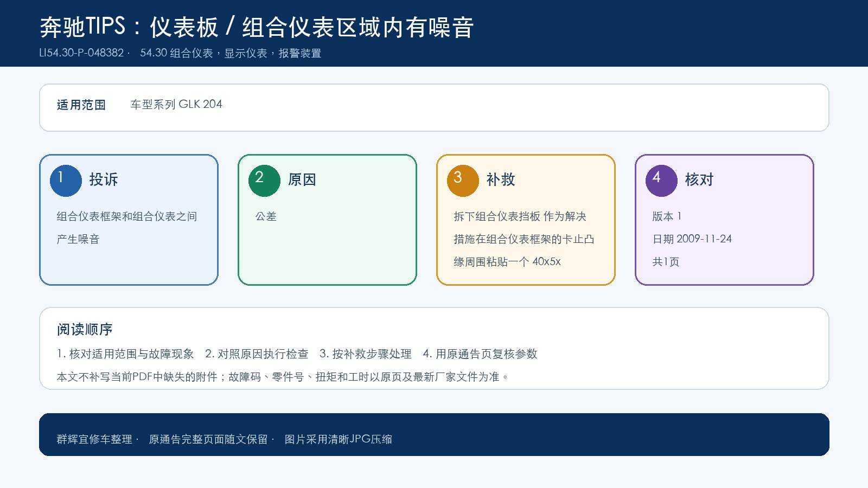Select the 原因 card heading
Screen dimensions: 868x488
(302, 179)
